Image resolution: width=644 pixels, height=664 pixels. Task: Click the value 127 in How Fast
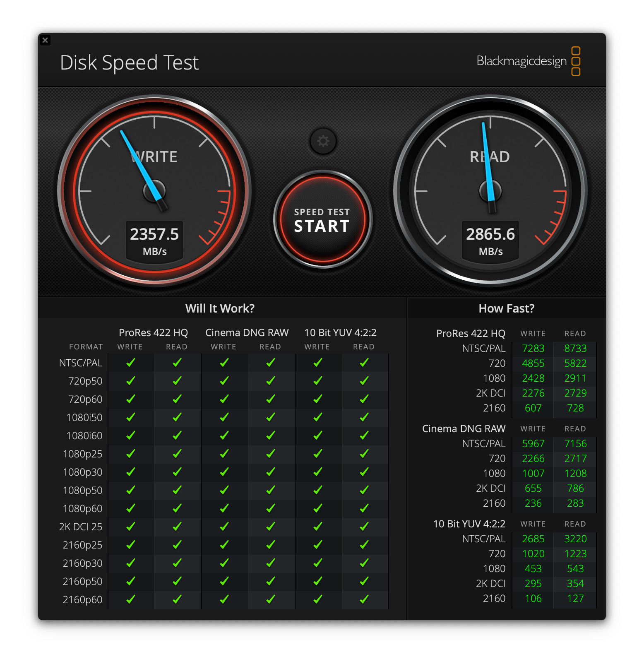(575, 599)
